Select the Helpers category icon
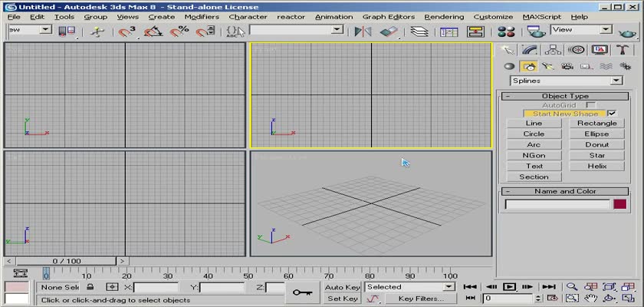Screen dimensions: 644x307 pyautogui.click(x=586, y=66)
